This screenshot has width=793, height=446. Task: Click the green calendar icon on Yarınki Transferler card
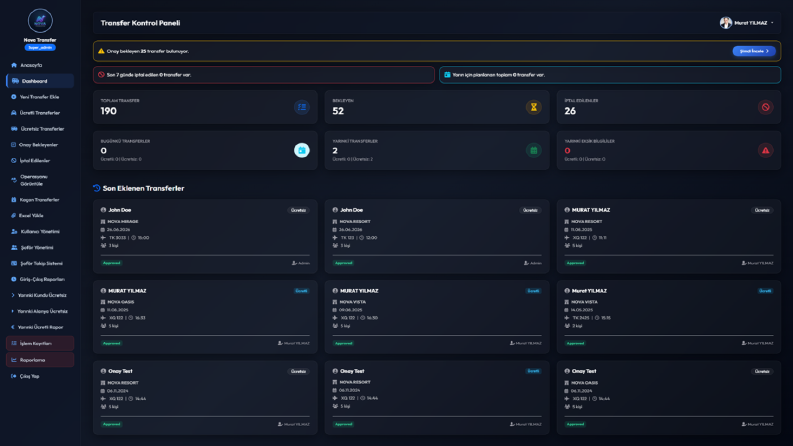click(534, 150)
